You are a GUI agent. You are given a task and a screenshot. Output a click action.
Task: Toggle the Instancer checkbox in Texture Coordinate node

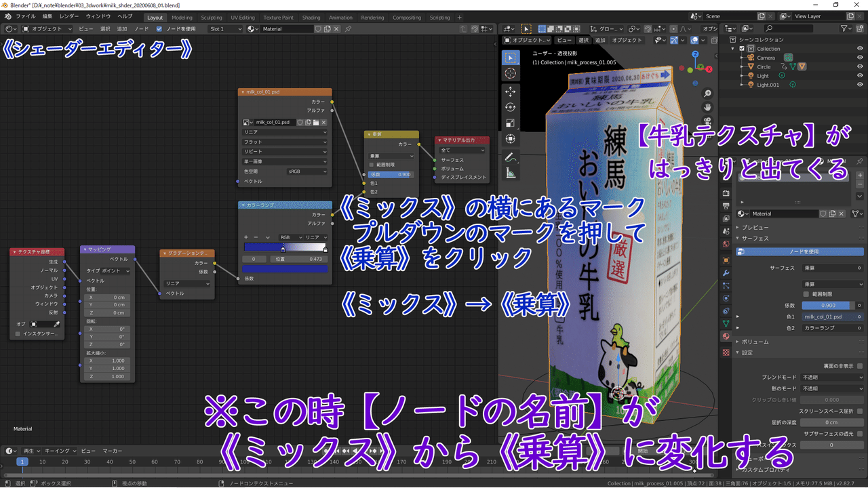18,333
